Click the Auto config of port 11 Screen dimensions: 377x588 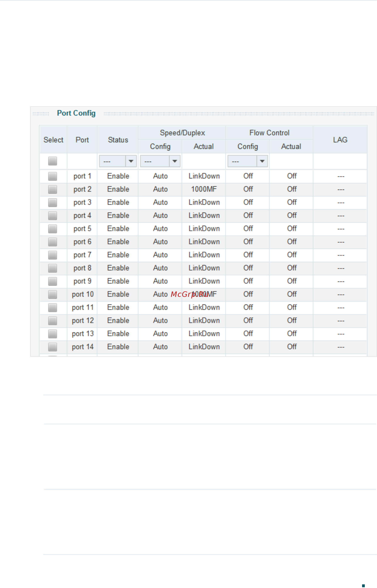click(160, 307)
